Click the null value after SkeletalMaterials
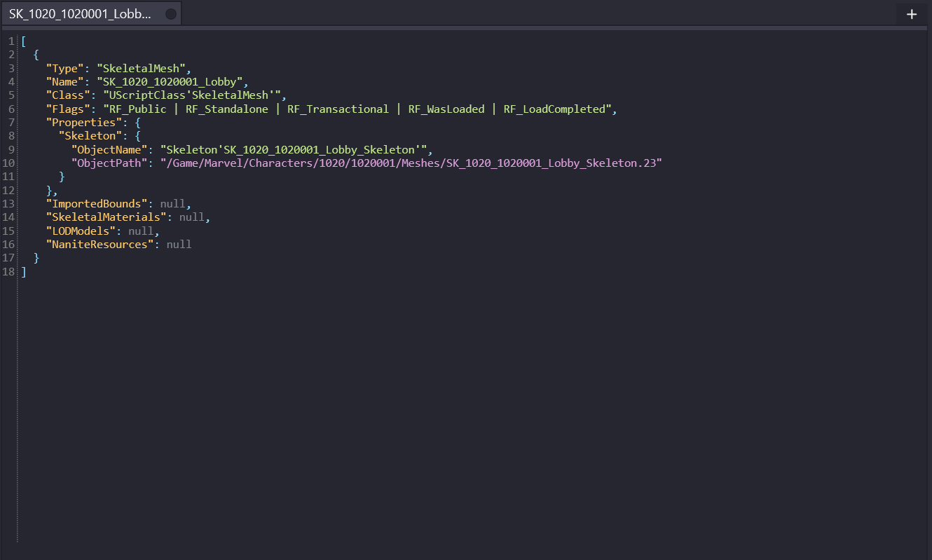The image size is (932, 560). coord(192,217)
